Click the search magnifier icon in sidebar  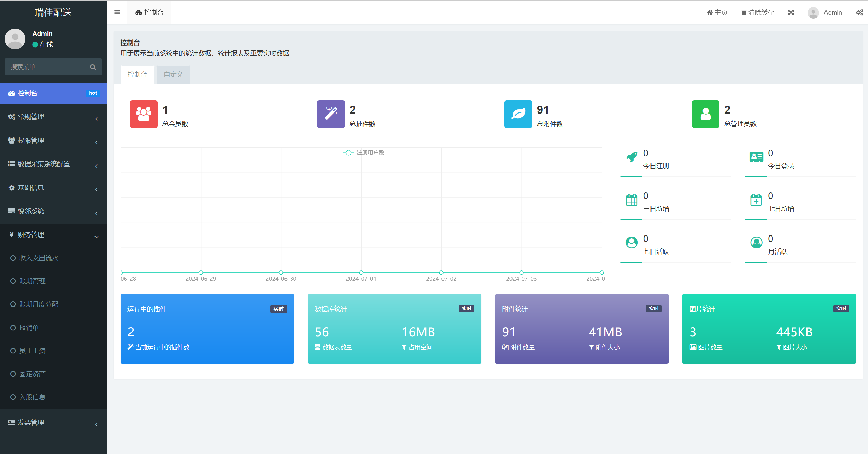pyautogui.click(x=93, y=67)
